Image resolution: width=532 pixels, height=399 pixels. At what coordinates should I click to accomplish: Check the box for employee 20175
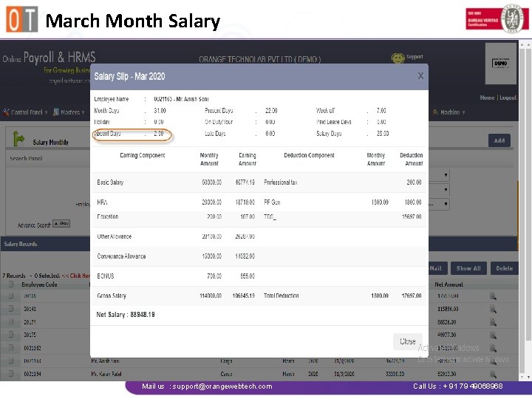click(x=11, y=335)
